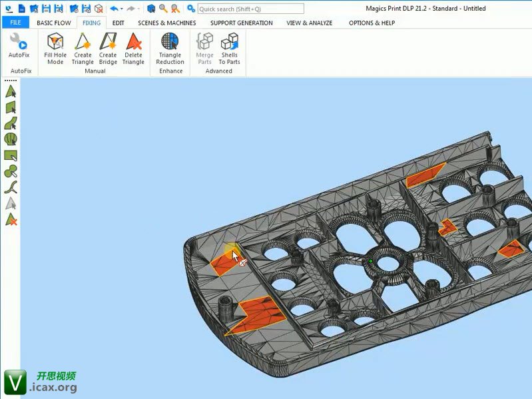Choose the Mark Surface tool
Viewport: 532px width, 399px height.
(x=11, y=124)
